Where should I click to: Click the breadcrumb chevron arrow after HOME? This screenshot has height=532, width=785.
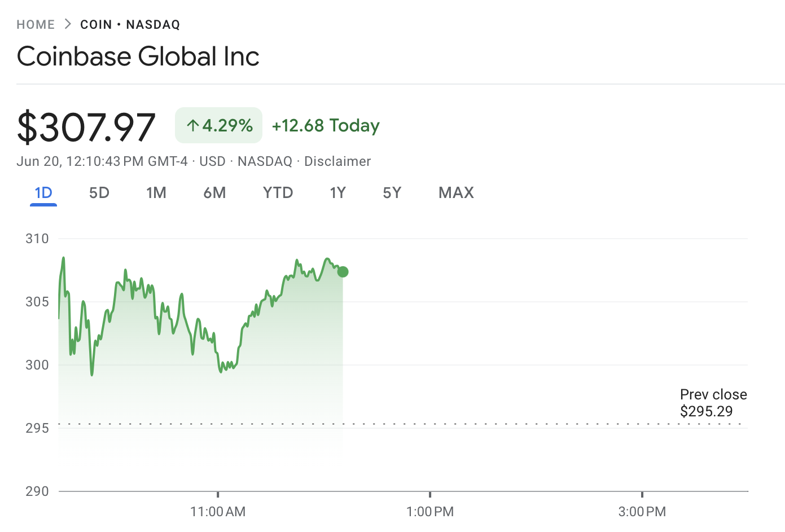coord(68,24)
